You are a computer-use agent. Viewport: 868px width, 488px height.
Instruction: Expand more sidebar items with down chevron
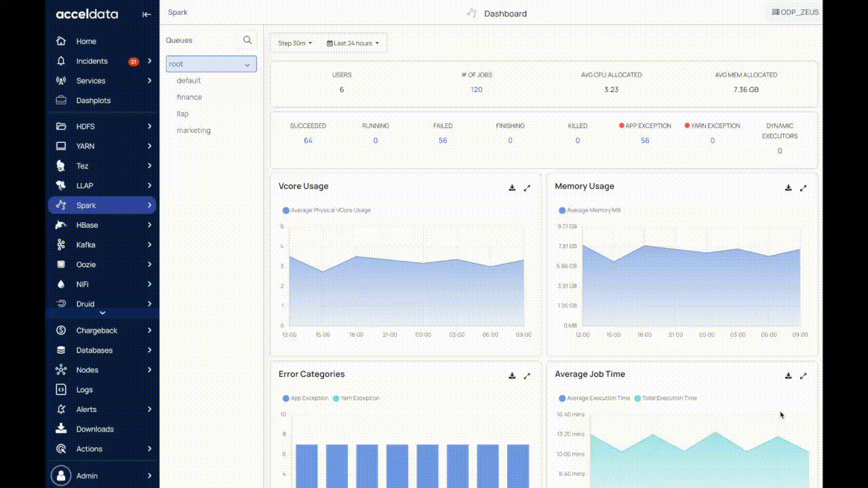[x=102, y=312]
